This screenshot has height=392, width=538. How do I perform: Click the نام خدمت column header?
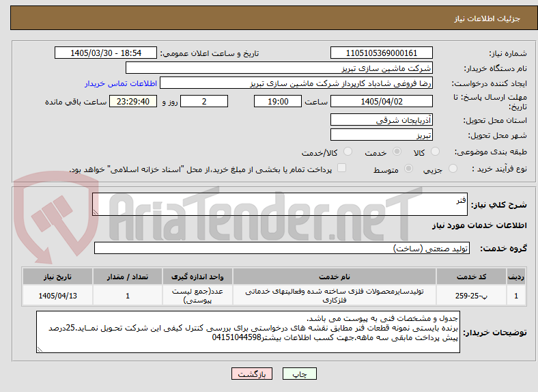(335, 277)
